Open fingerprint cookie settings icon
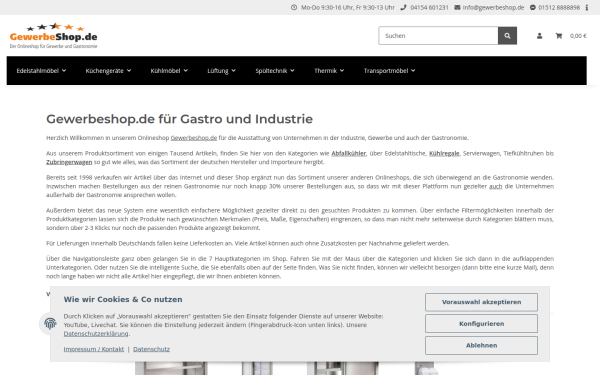This screenshot has width=600, height=375. coord(50,324)
